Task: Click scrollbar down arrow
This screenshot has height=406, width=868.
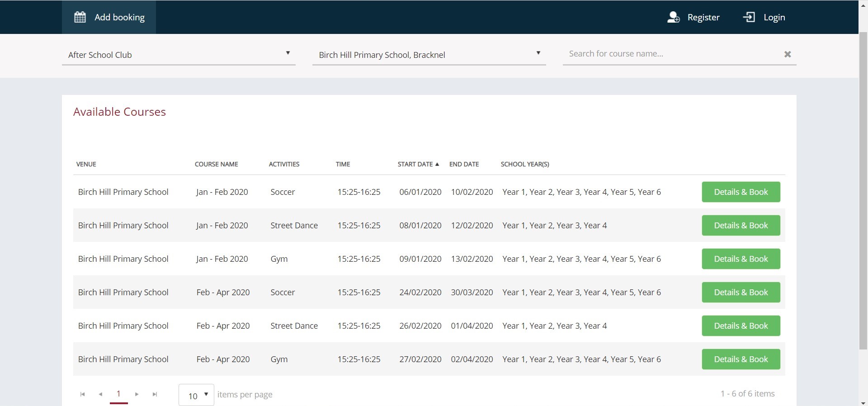Action: coord(863,402)
